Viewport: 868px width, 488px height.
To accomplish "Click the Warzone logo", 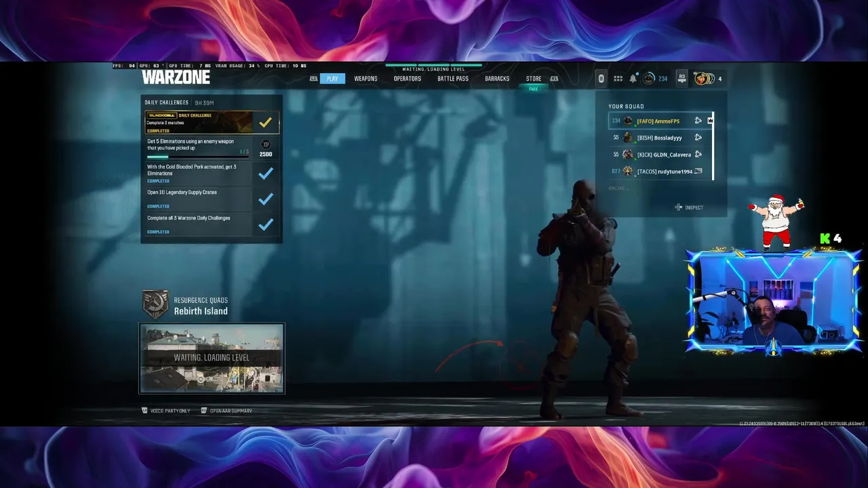I will (x=176, y=77).
